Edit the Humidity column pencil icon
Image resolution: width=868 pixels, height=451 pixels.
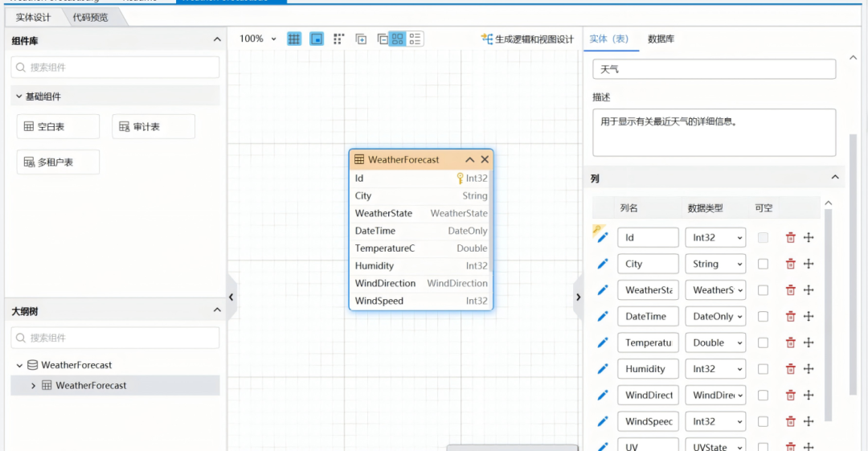coord(602,369)
